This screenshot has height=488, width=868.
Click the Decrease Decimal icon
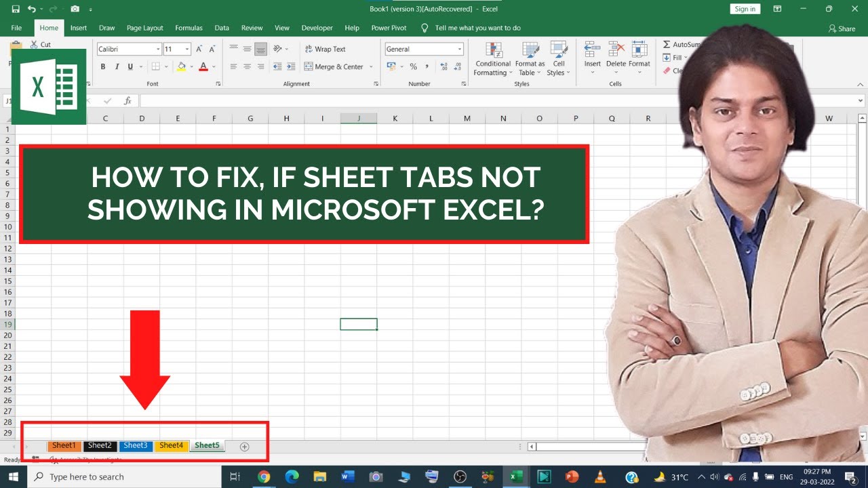(x=458, y=66)
